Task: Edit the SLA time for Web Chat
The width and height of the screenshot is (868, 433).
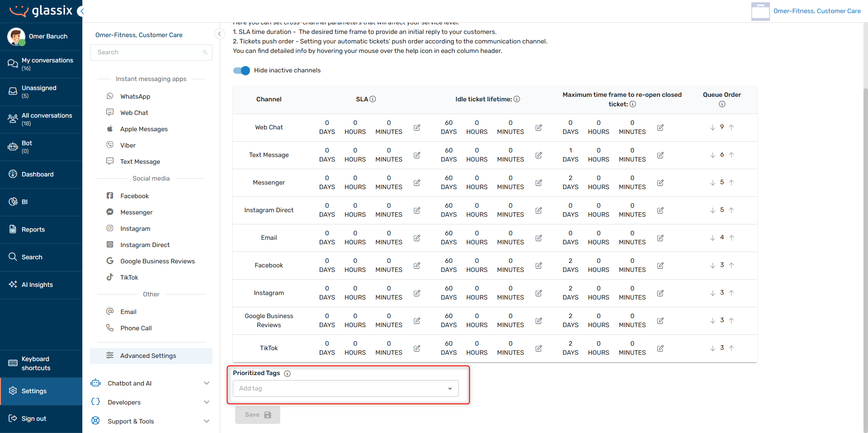Action: pyautogui.click(x=417, y=128)
